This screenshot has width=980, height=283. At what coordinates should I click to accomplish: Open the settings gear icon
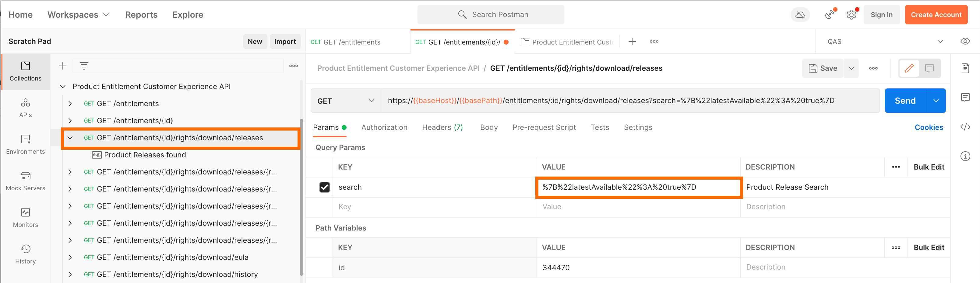point(851,15)
